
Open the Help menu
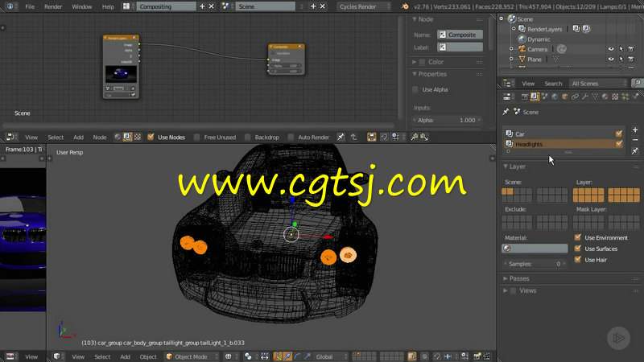pyautogui.click(x=108, y=6)
